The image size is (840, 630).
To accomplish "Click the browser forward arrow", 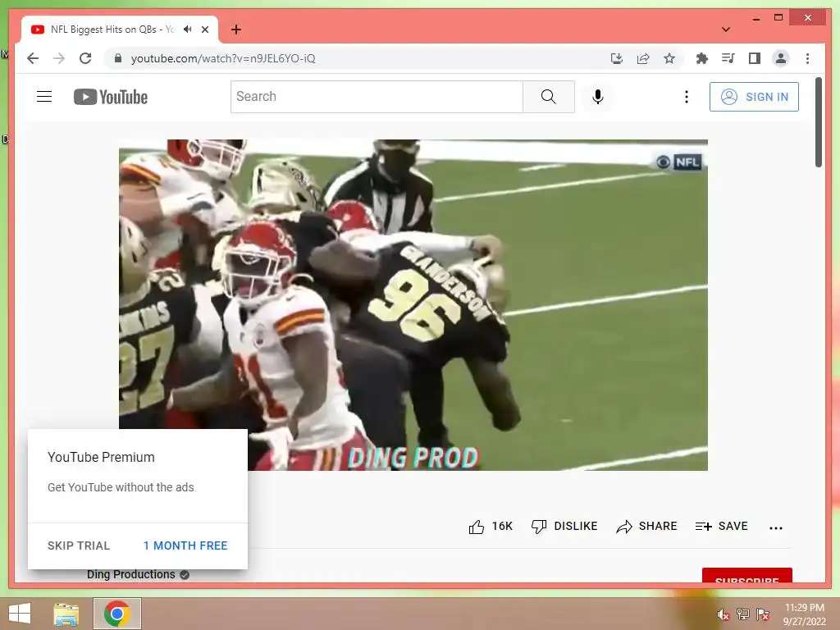I will point(59,58).
